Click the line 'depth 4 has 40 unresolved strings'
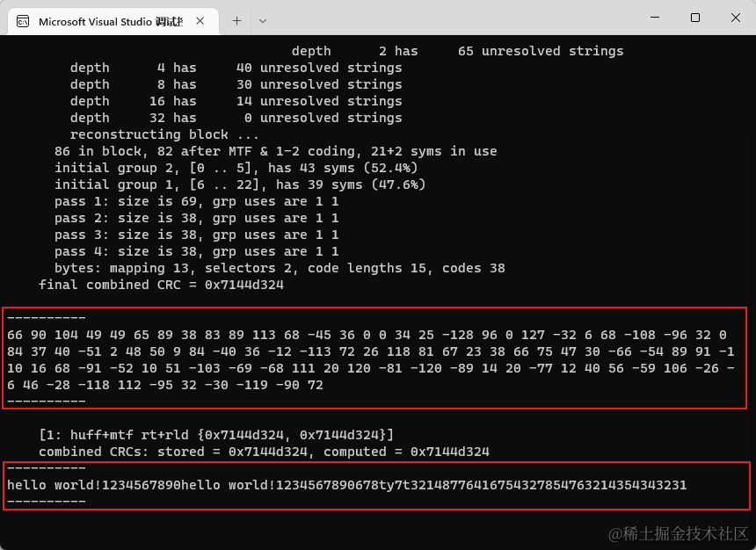 236,68
